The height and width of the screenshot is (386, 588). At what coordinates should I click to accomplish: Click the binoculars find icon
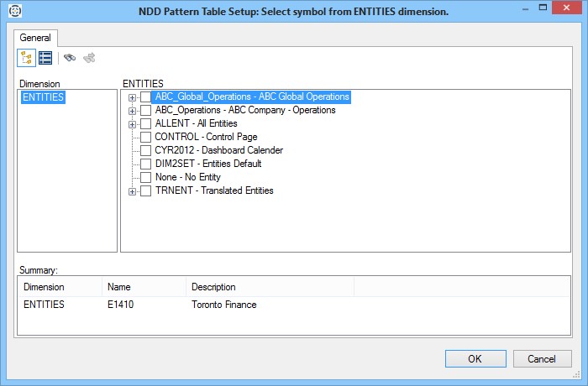[x=71, y=58]
